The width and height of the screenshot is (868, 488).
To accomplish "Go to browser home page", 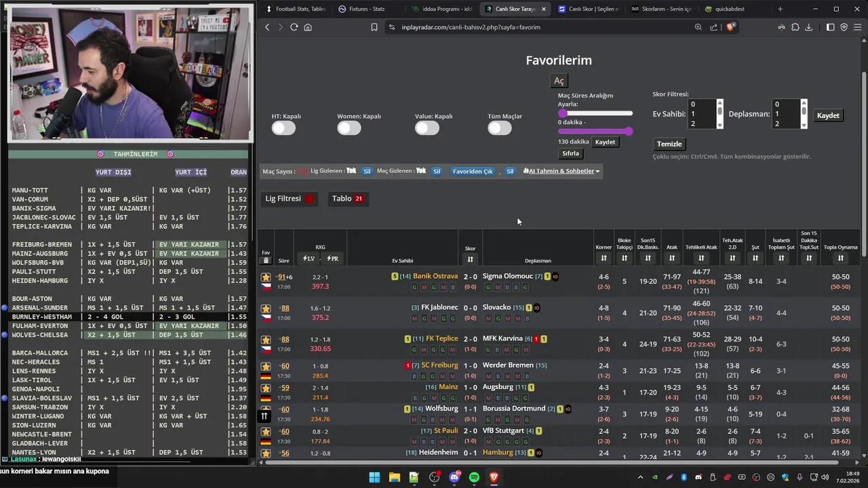I will 308,27.
